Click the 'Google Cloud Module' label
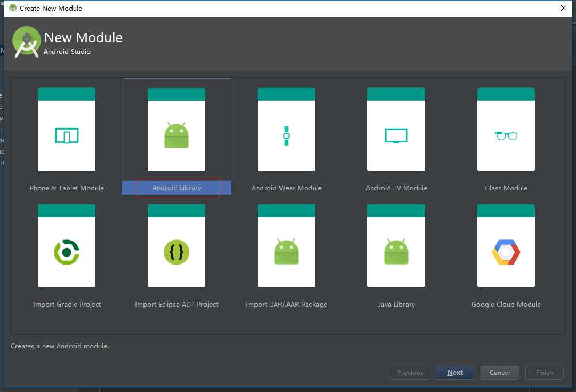This screenshot has height=392, width=576. pos(506,305)
